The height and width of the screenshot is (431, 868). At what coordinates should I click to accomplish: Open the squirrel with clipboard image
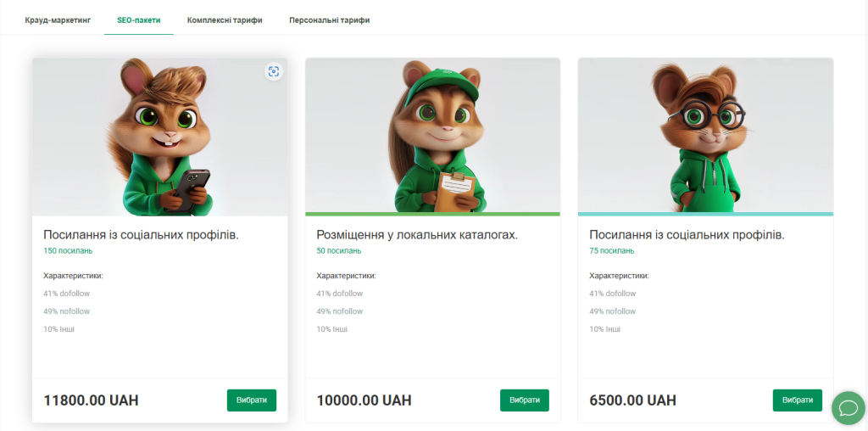click(432, 136)
